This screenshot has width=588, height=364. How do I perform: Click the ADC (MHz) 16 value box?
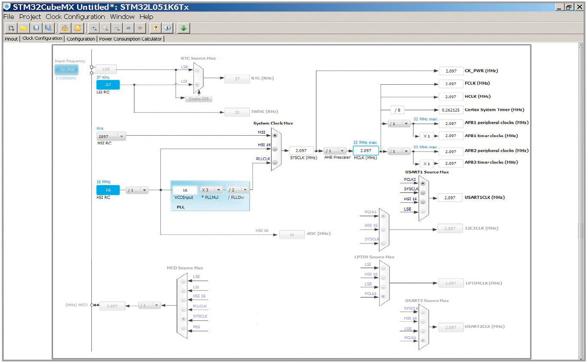(x=292, y=235)
